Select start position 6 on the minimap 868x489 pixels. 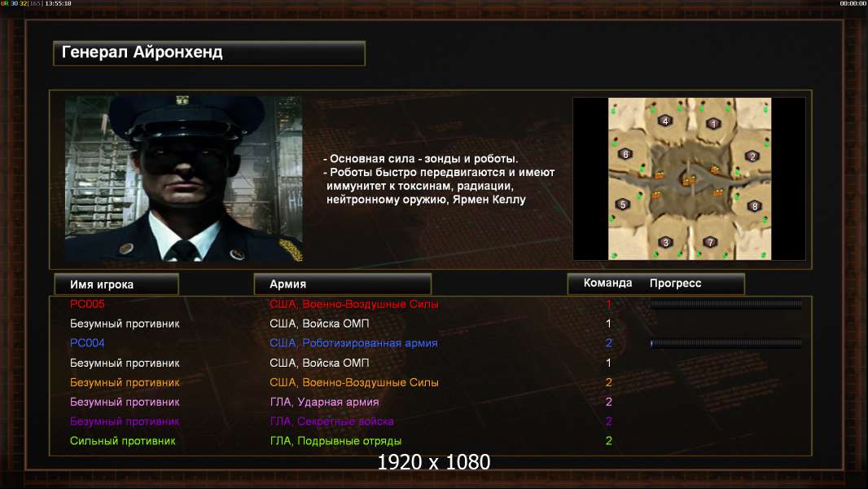point(625,154)
